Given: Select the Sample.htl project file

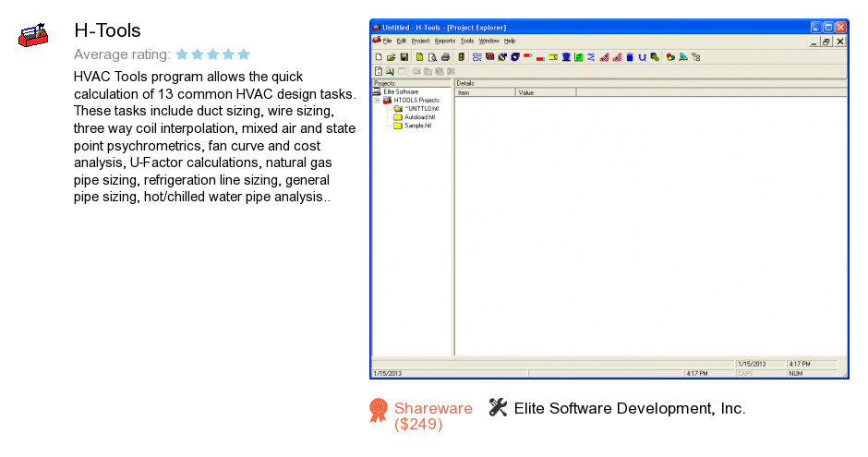Looking at the screenshot, I should pyautogui.click(x=418, y=126).
